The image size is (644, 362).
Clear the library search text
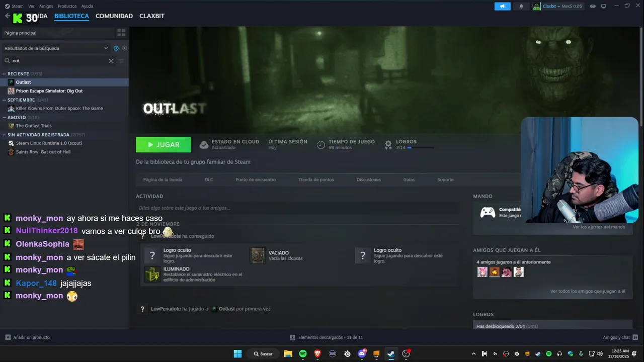pyautogui.click(x=111, y=61)
